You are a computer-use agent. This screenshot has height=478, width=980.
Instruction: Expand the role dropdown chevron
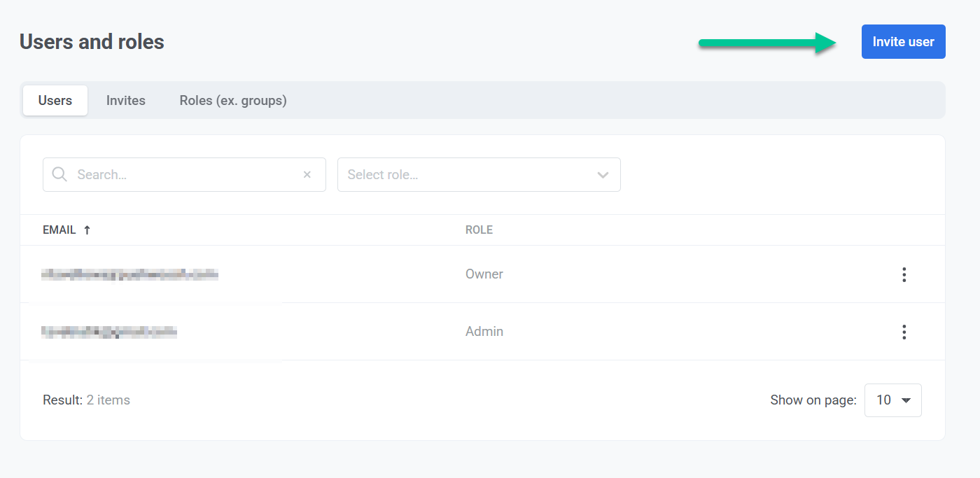(x=603, y=175)
